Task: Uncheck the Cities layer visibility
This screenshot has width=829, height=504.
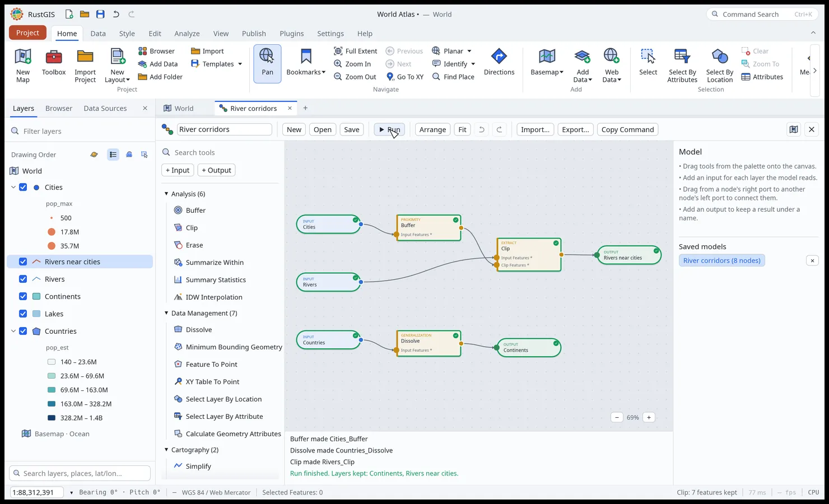Action: (x=23, y=188)
